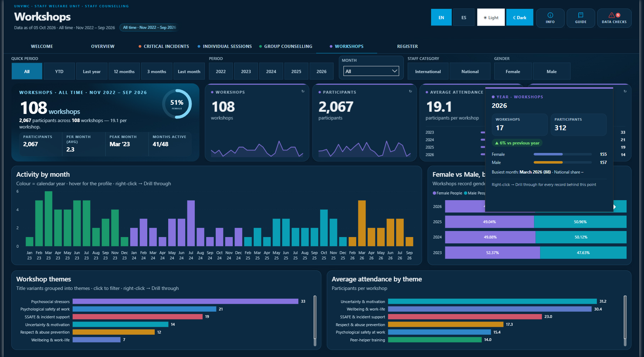Open the Overview tab

point(103,46)
